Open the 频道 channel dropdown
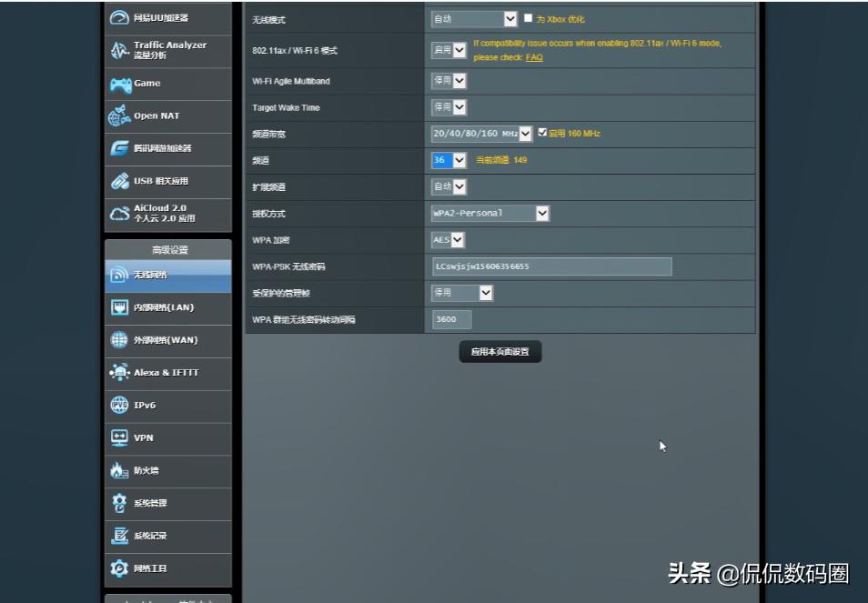This screenshot has height=603, width=868. 448,160
